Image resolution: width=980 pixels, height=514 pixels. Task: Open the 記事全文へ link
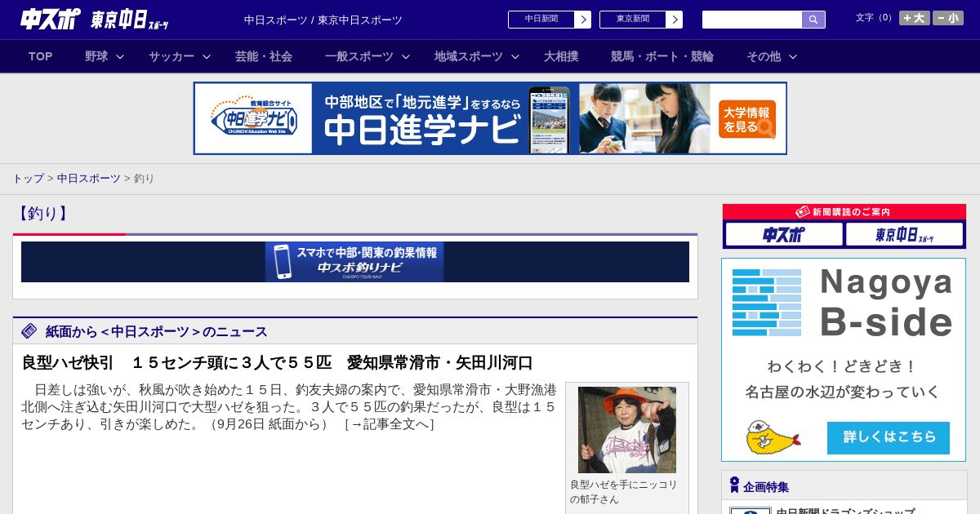pos(389,424)
